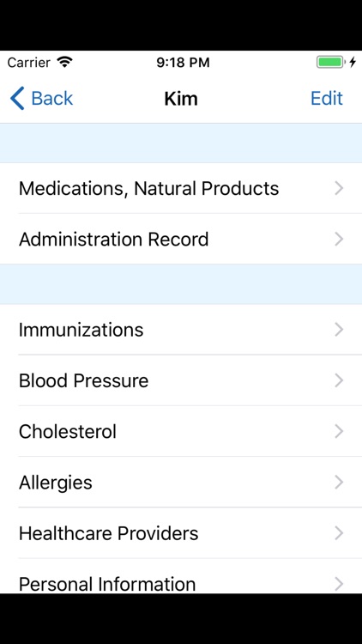
Task: Tap chevron next to Allergies
Action: click(339, 483)
